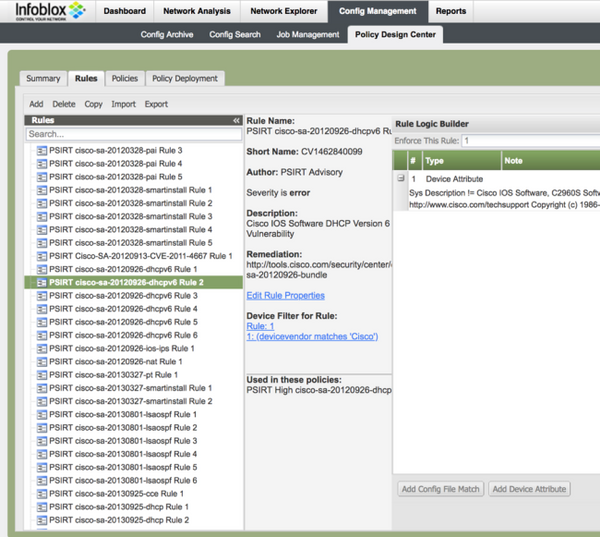
Task: Switch to the Policy Deployment tab
Action: point(185,78)
